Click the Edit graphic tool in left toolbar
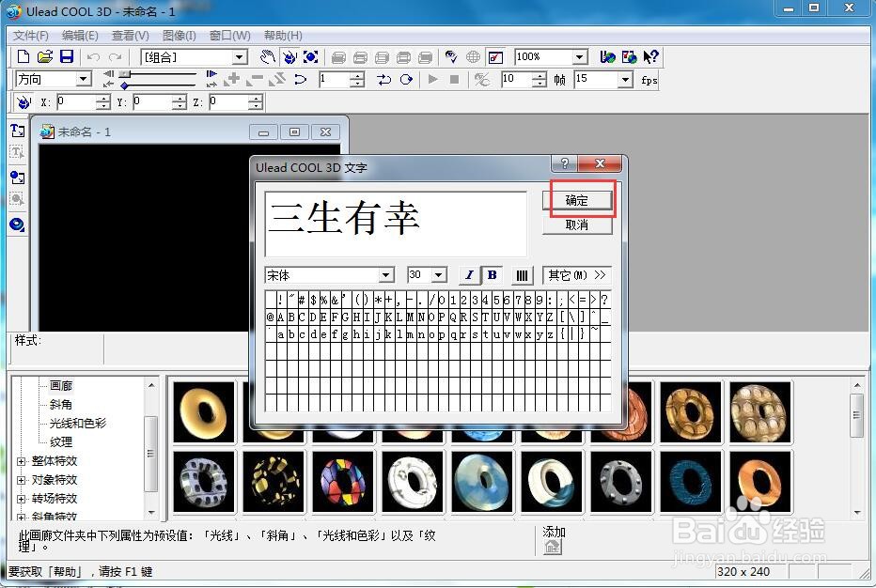Viewport: 876px width, 588px height. pyautogui.click(x=17, y=199)
